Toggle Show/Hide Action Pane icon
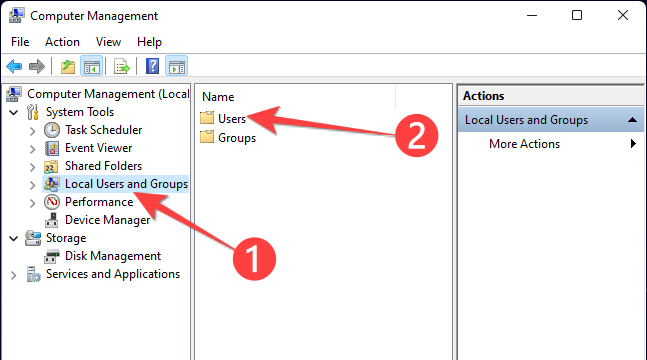This screenshot has height=360, width=647. point(177,66)
